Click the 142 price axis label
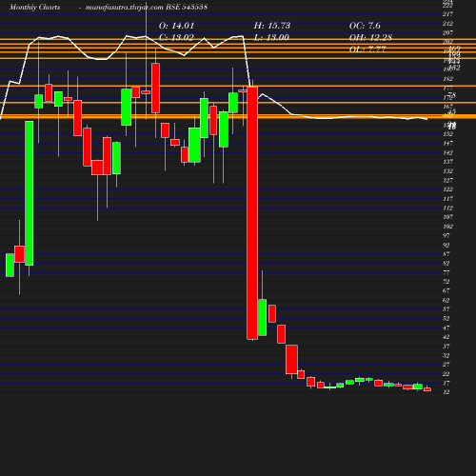This screenshot has height=476, width=476. [x=447, y=152]
